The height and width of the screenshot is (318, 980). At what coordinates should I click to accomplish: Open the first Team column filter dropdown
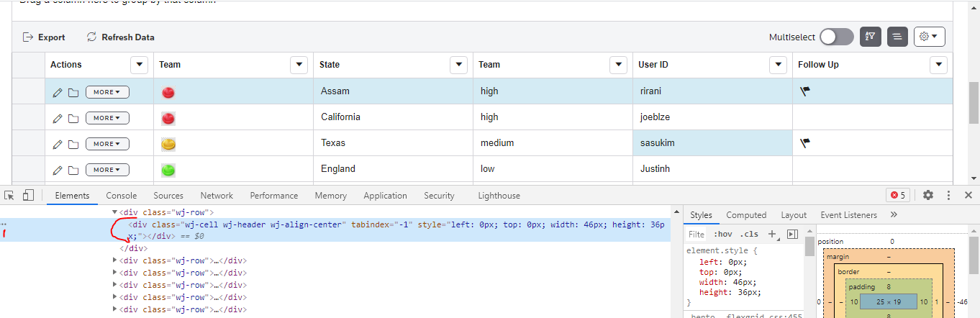(x=299, y=65)
